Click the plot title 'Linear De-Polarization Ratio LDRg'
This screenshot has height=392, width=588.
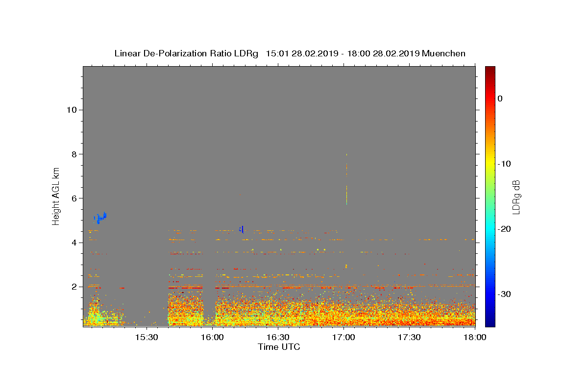click(x=186, y=53)
